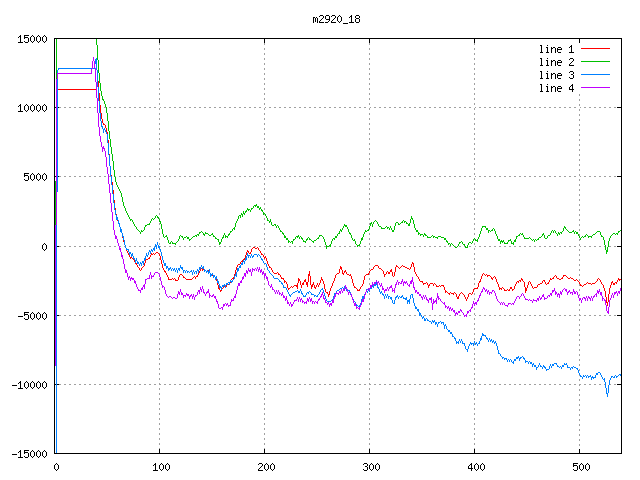Click the 10000 y-axis tick label
The image size is (640, 480).
(x=30, y=108)
